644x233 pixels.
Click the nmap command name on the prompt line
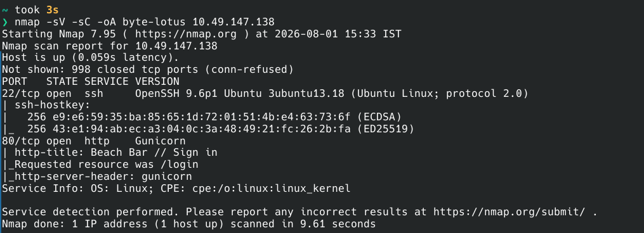tap(27, 22)
